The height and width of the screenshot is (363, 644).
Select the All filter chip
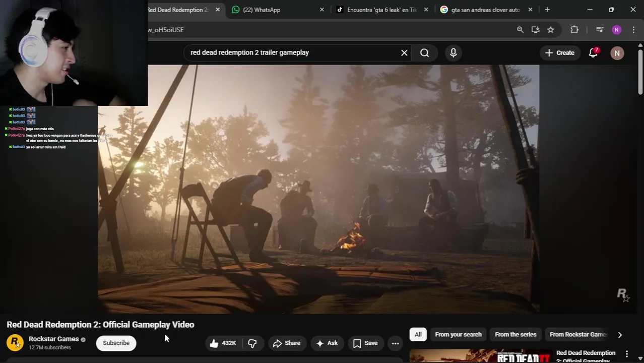[x=418, y=334]
